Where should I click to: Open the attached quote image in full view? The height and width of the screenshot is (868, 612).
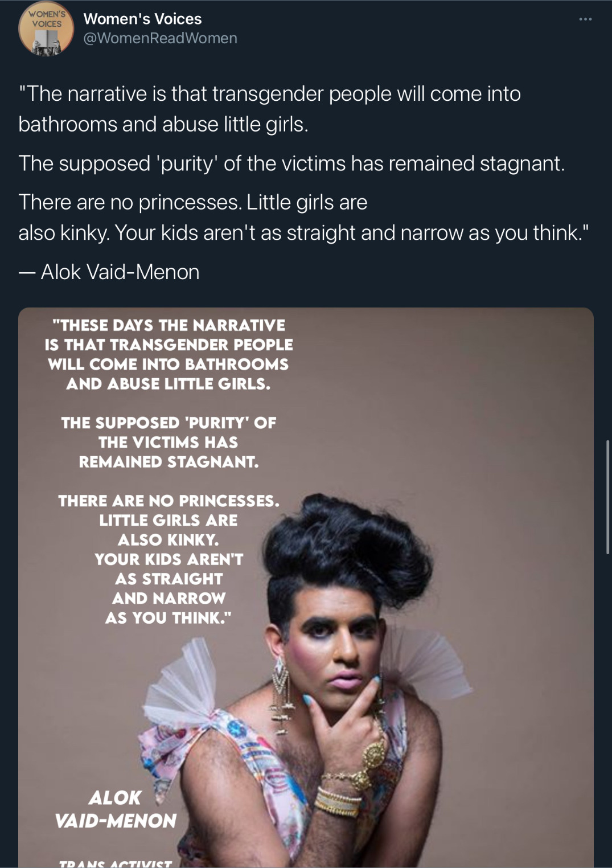(x=306, y=587)
